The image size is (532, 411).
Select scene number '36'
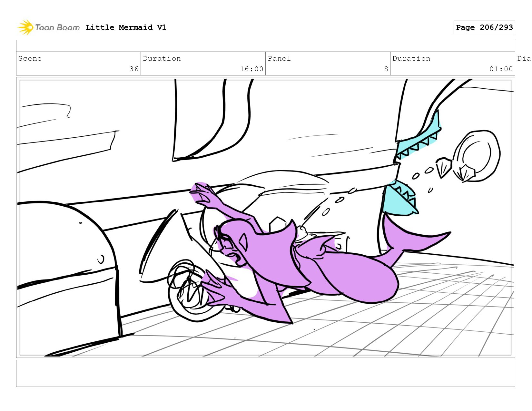134,69
